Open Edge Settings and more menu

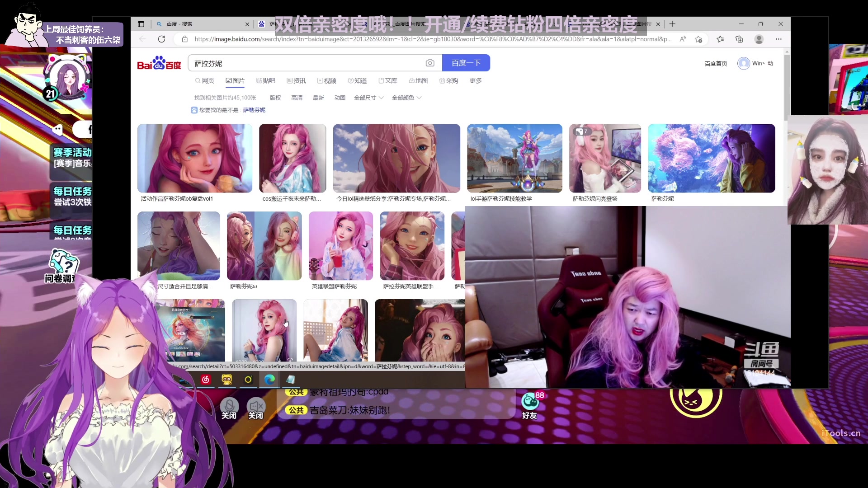pyautogui.click(x=778, y=39)
